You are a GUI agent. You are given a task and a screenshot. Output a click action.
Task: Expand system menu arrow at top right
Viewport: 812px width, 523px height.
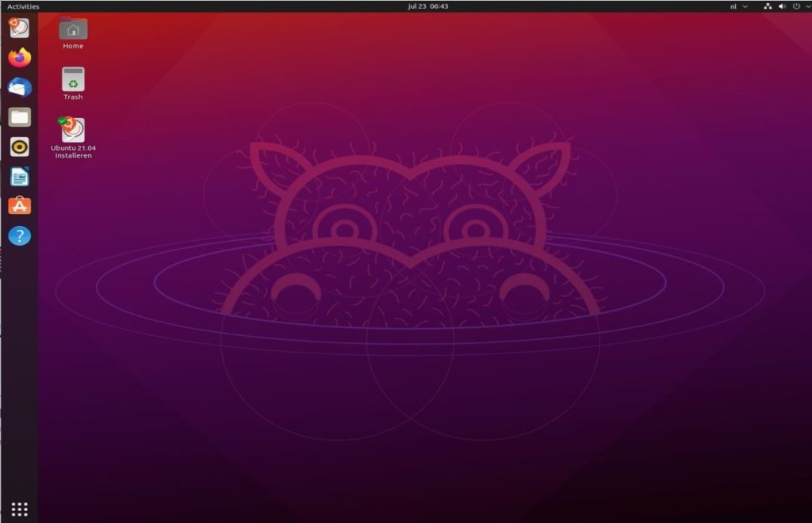pyautogui.click(x=808, y=6)
